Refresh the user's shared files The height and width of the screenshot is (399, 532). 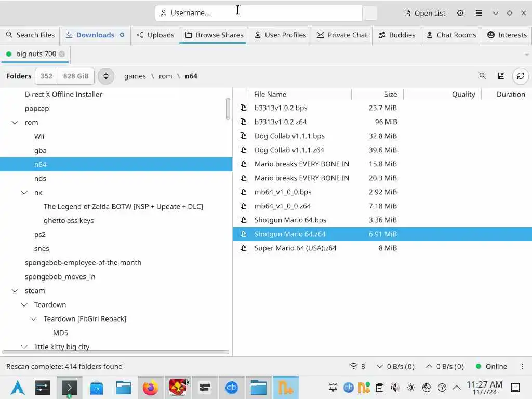(521, 76)
